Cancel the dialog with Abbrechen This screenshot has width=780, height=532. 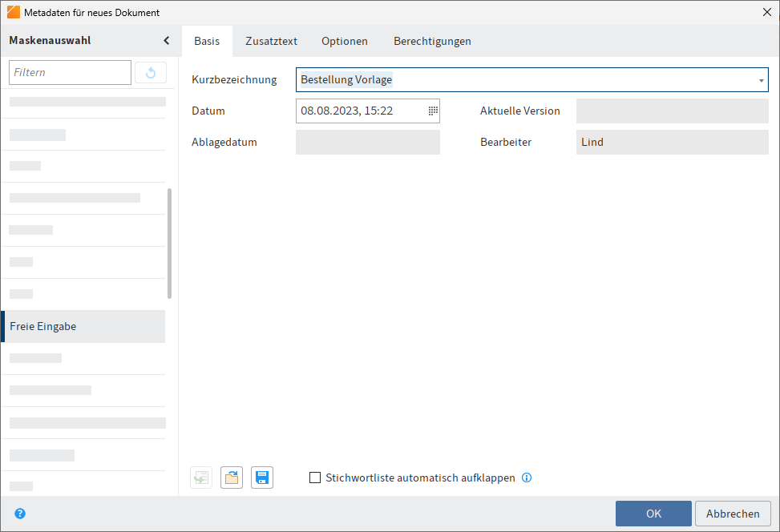732,514
